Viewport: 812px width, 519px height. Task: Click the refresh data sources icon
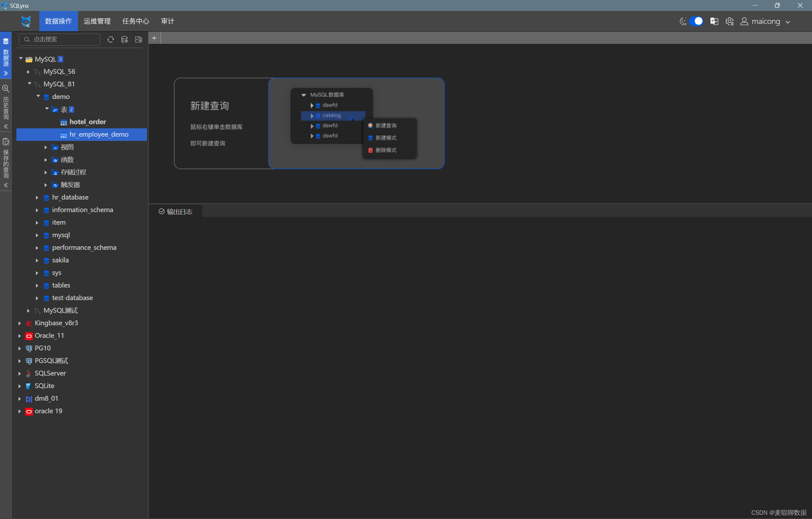pos(111,39)
